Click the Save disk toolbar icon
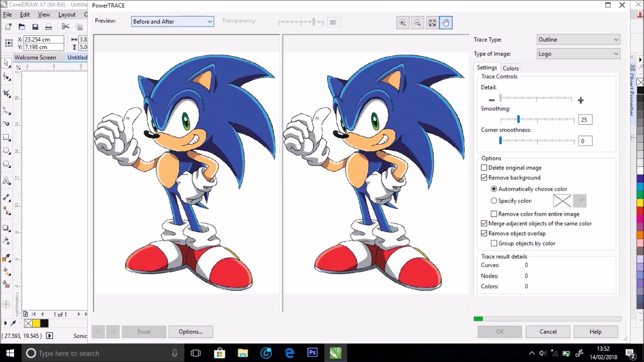Image resolution: width=644 pixels, height=362 pixels. point(35,27)
